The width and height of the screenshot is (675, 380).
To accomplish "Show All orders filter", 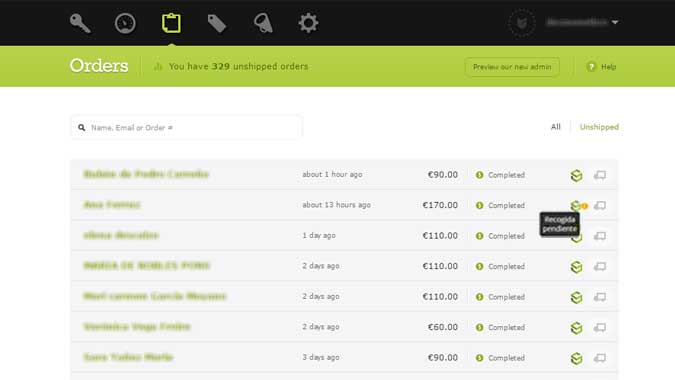I will point(556,127).
